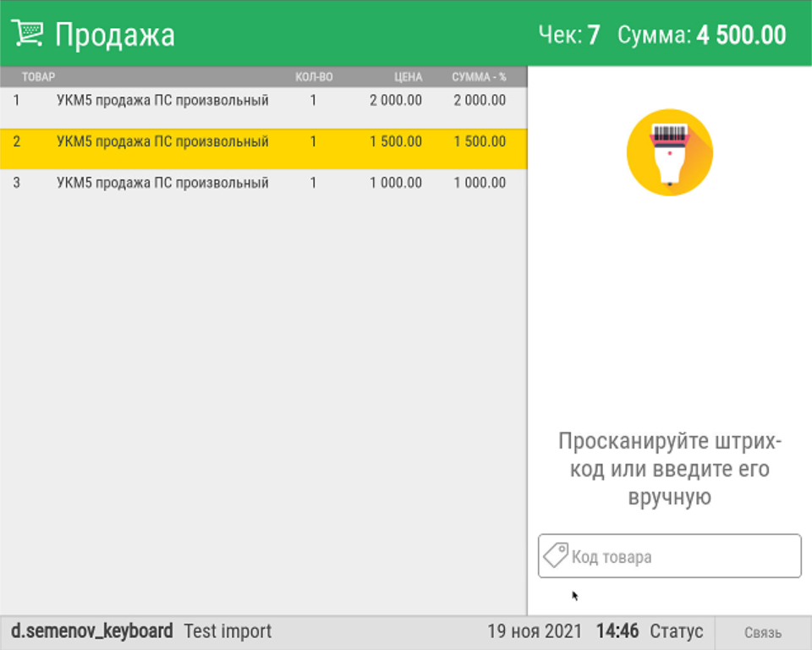Screen dimensions: 812x650
Task: Click the Сумма: 4 500.00 total
Action: 702,36
